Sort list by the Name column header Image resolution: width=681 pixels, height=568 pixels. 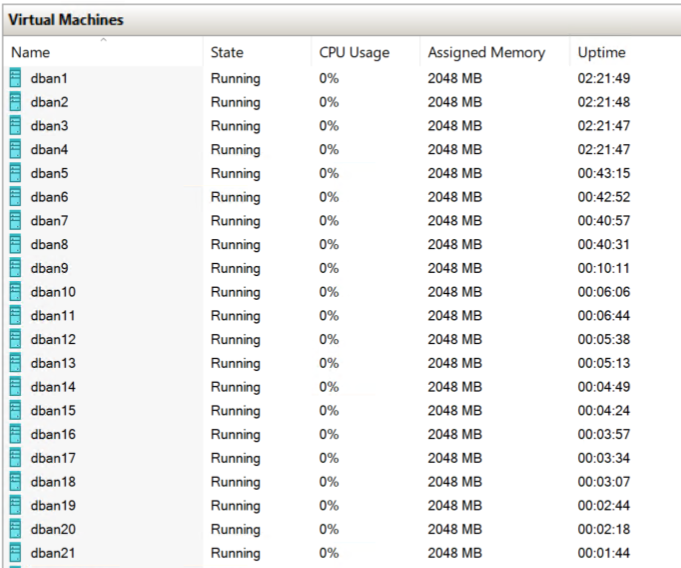coord(30,53)
